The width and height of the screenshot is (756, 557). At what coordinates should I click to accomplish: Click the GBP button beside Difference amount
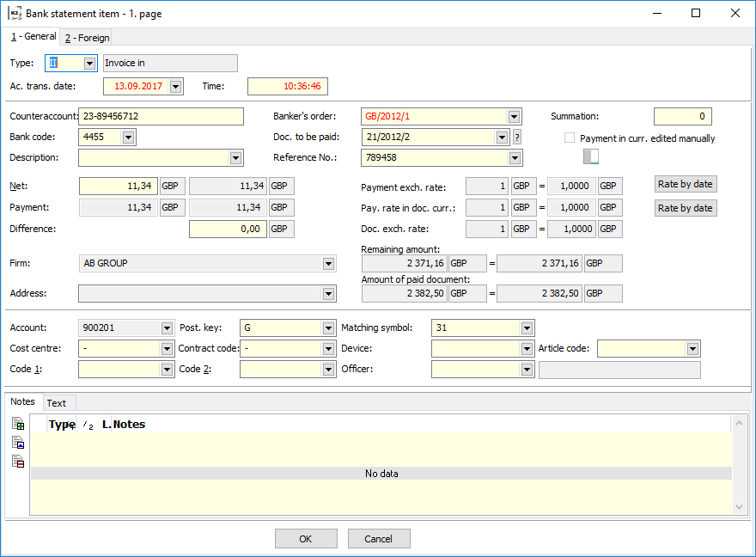coord(281,229)
